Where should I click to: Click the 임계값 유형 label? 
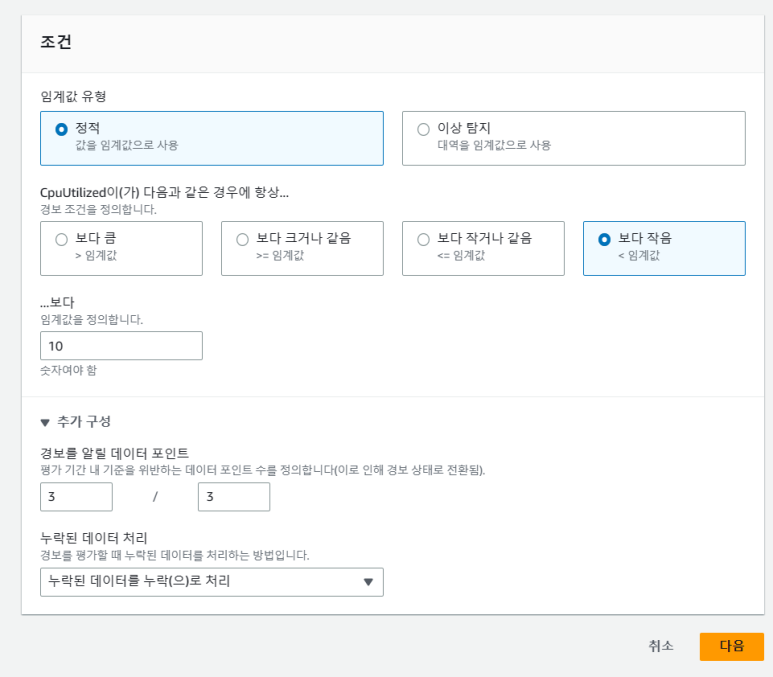tap(73, 96)
